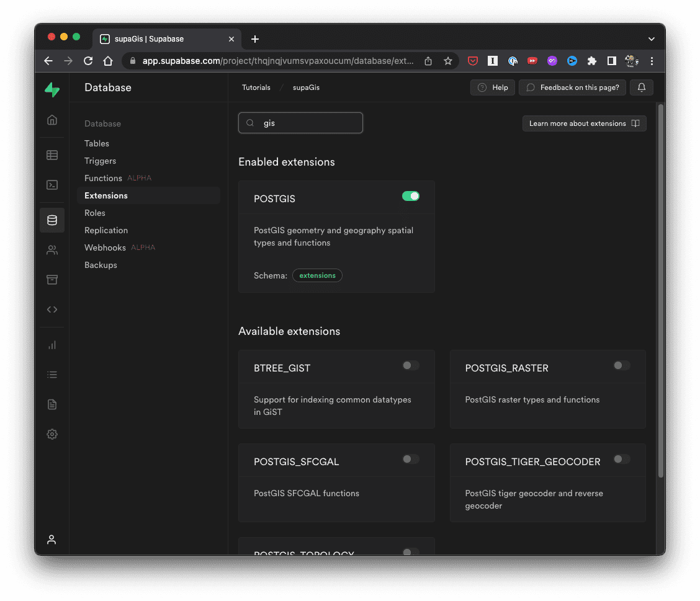Disable the POSTGIS extension toggle
Viewport: 700px width, 601px height.
click(x=411, y=196)
